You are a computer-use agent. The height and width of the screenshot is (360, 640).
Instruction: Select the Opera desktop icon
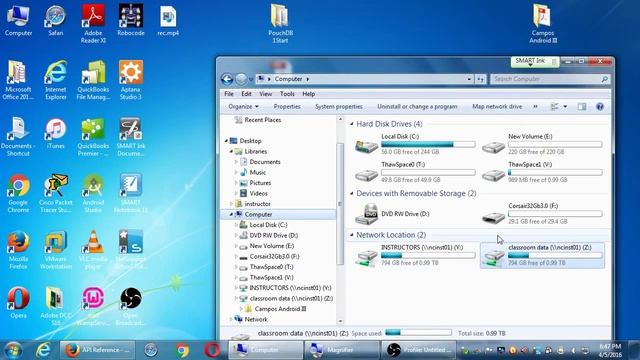coord(18,302)
